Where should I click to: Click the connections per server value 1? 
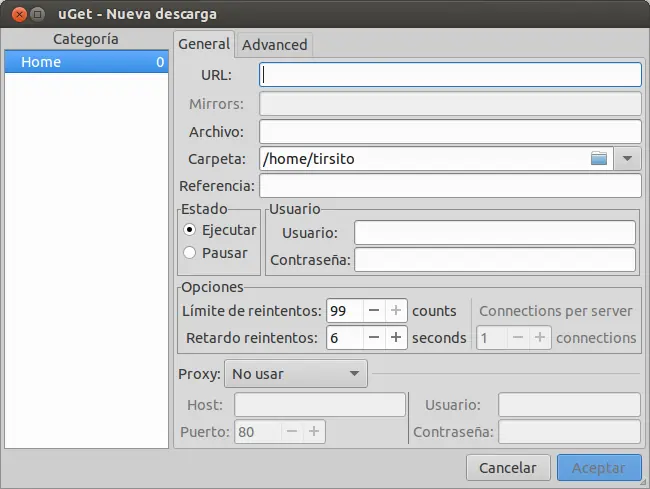click(x=492, y=338)
